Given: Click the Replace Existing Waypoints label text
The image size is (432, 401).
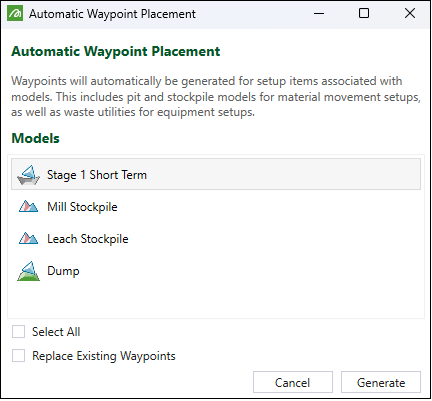Looking at the screenshot, I should click(x=104, y=356).
